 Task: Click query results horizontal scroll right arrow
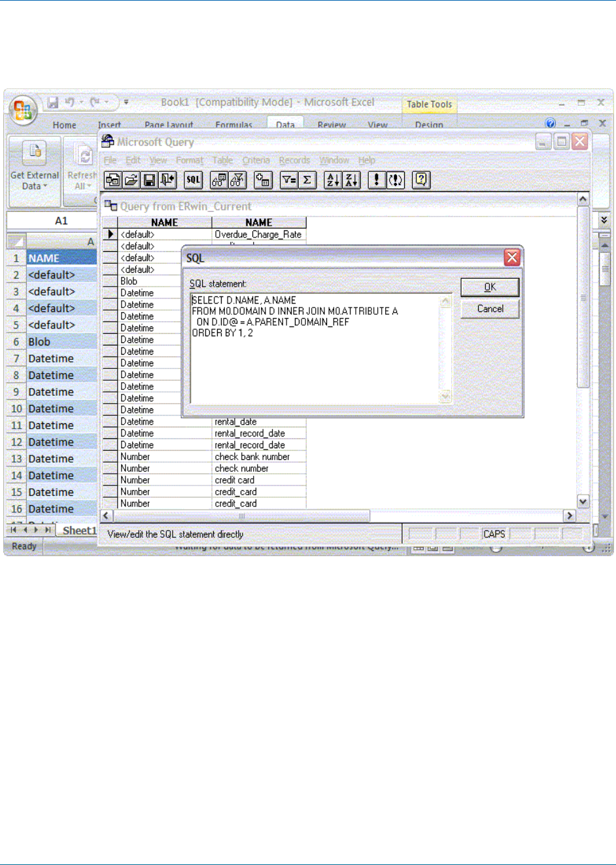570,516
